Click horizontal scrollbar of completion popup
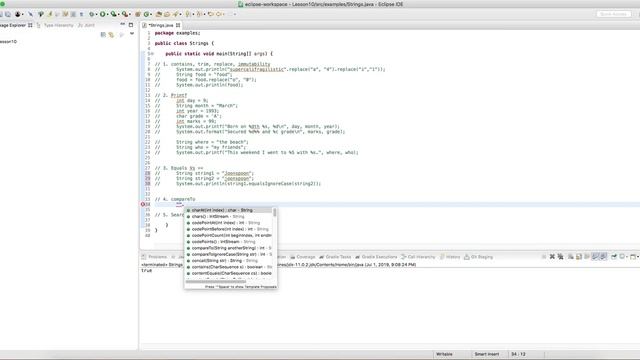 click(216, 282)
